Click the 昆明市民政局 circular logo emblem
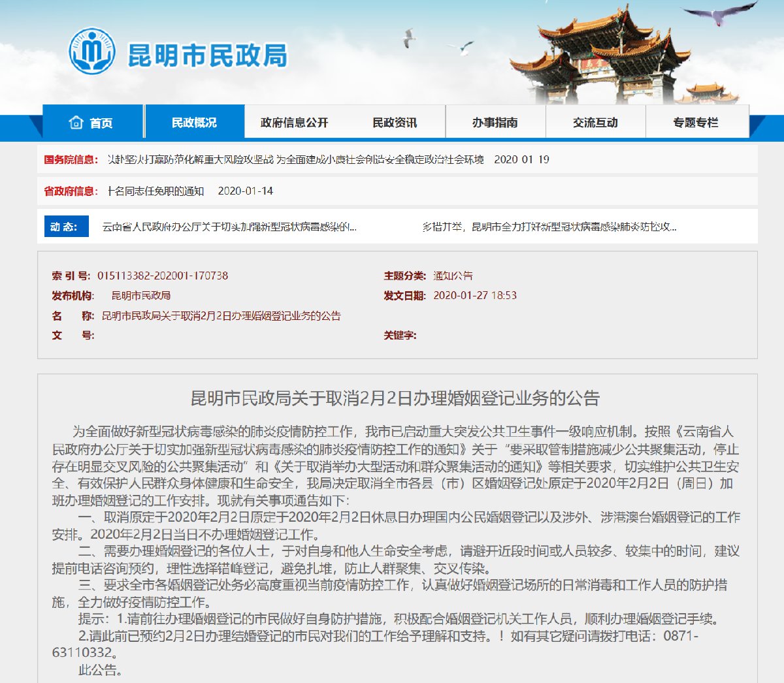The width and height of the screenshot is (784, 683). [92, 51]
